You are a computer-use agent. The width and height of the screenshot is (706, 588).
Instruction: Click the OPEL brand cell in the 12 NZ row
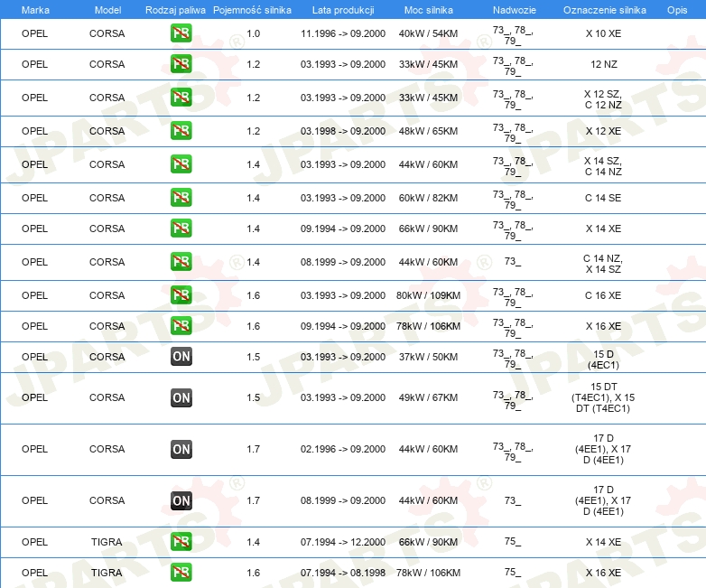(x=34, y=64)
